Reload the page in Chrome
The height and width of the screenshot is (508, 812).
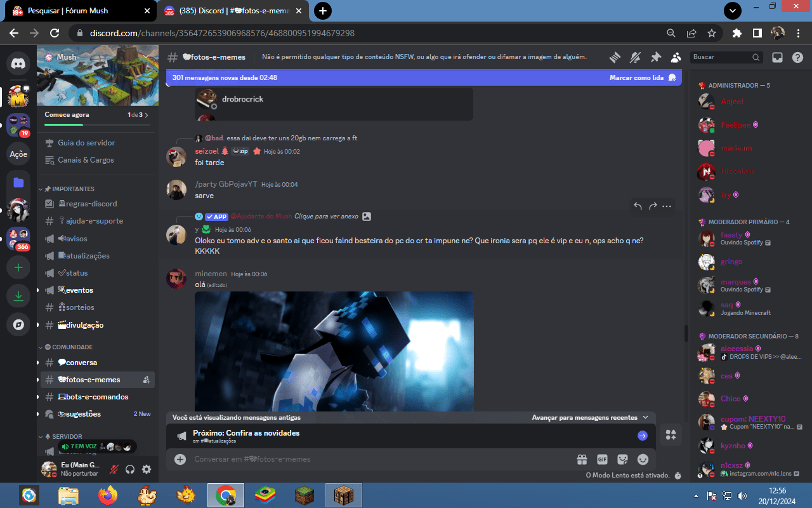55,33
